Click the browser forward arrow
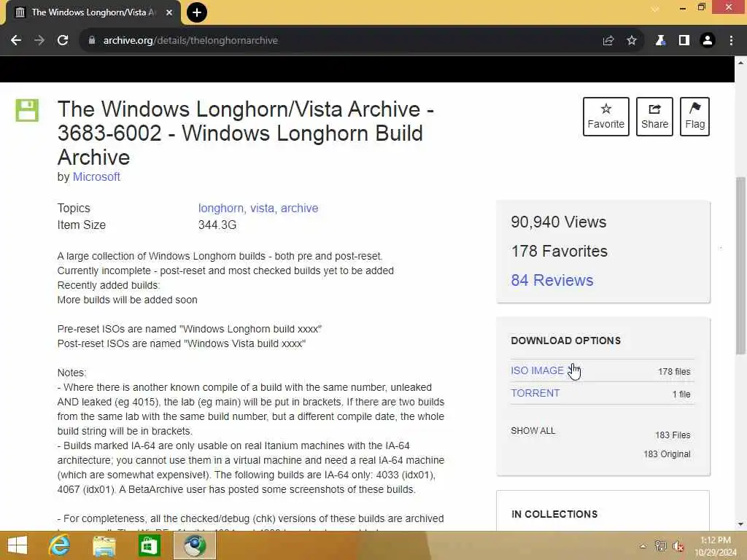The height and width of the screenshot is (560, 747). [x=39, y=41]
